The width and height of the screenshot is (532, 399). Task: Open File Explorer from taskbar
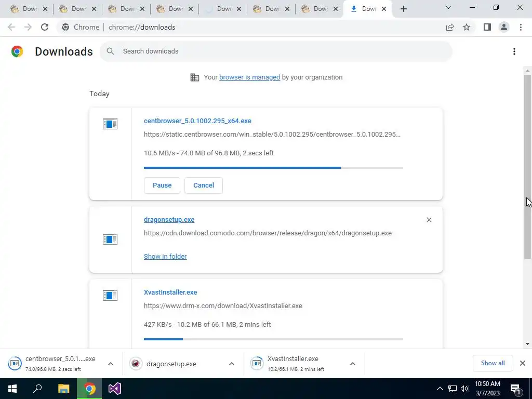63,389
